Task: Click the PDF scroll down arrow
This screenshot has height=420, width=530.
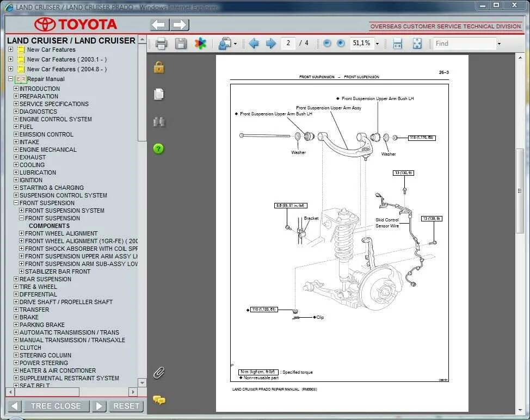Action: (x=520, y=410)
